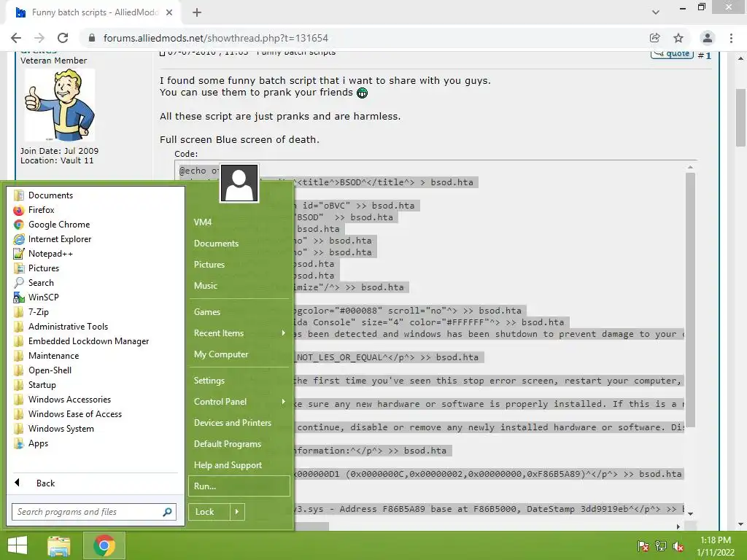Click the code box vertical scrollbar

coord(690,300)
